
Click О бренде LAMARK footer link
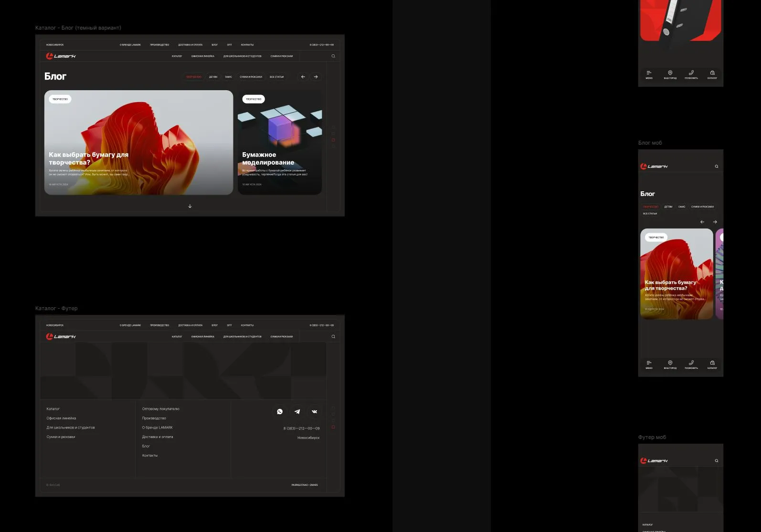click(157, 428)
